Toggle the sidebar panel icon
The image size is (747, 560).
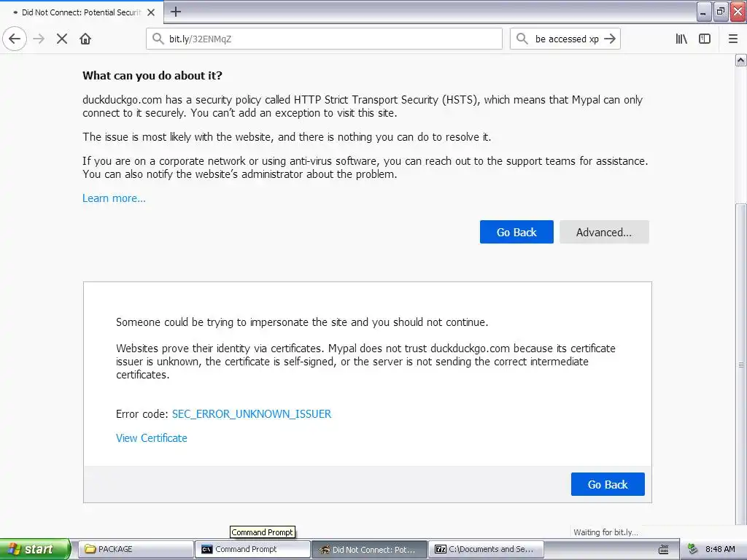pos(705,39)
